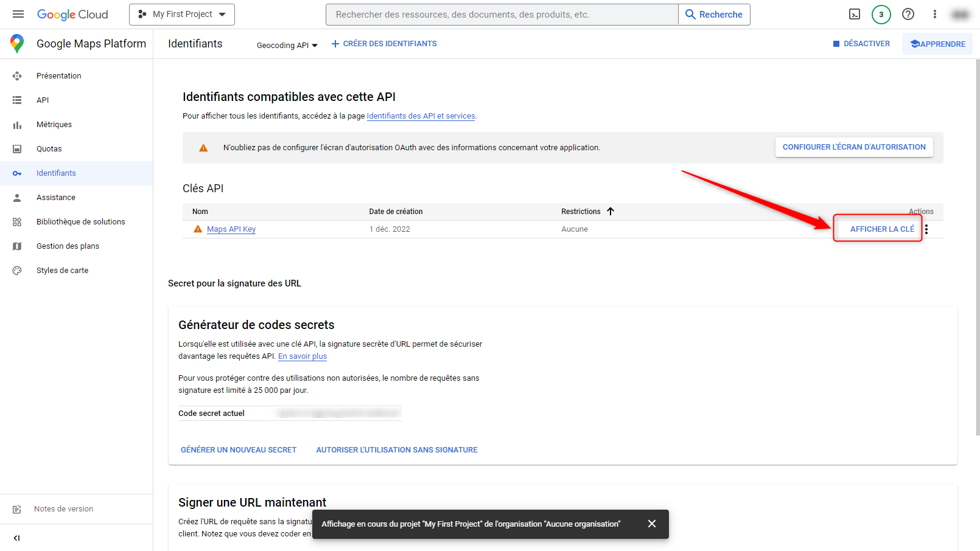Focus the resource search field
The image size is (980, 551).
(x=502, y=15)
